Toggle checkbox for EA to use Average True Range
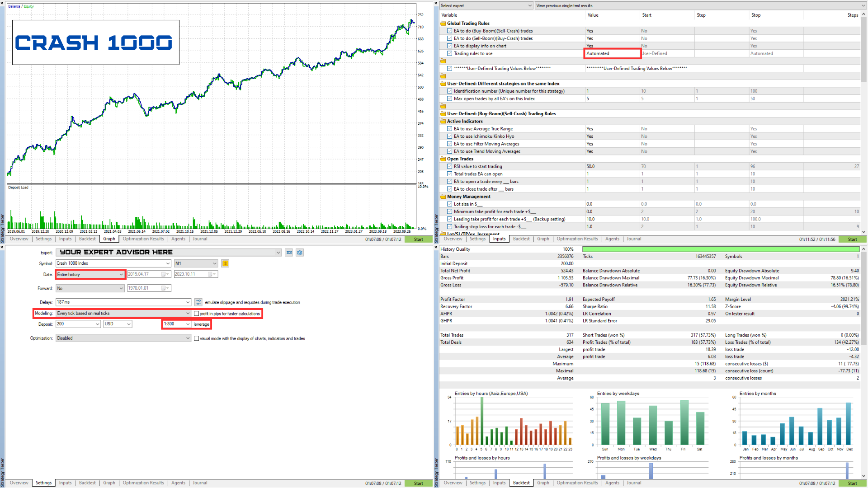The height and width of the screenshot is (488, 868). click(x=450, y=129)
